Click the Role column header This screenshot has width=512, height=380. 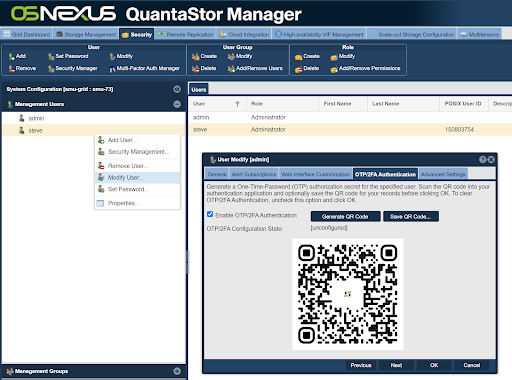coord(282,104)
